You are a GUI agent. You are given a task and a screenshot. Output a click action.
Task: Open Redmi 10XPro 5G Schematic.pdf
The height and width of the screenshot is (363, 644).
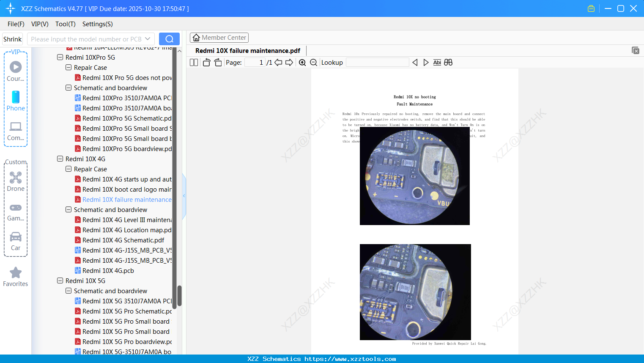(x=123, y=118)
